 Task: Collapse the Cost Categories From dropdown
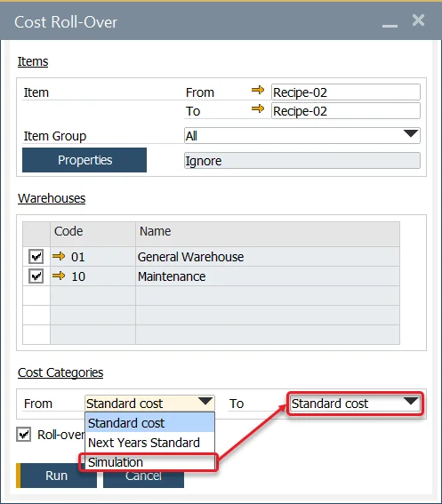click(205, 401)
